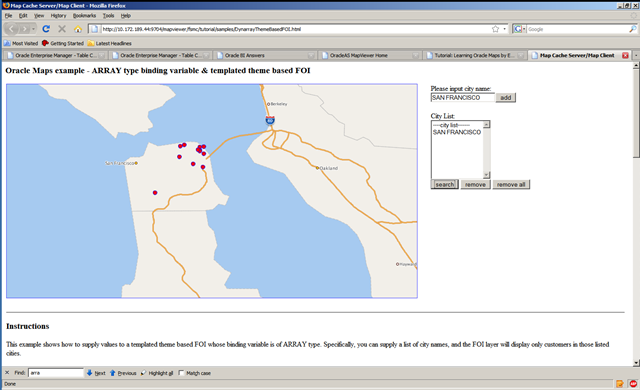This screenshot has width=640, height=390.
Task: Click the remove button
Action: pos(476,184)
